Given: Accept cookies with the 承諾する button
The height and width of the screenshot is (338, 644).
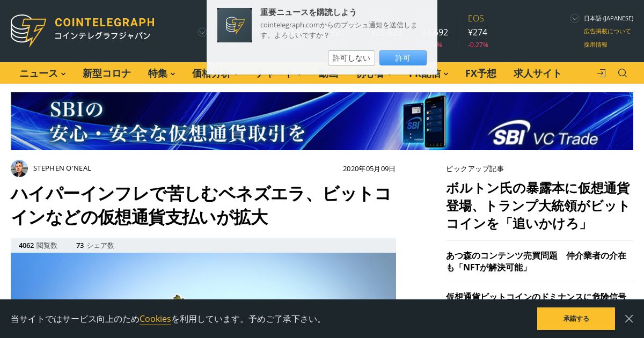Looking at the screenshot, I should click(x=576, y=319).
